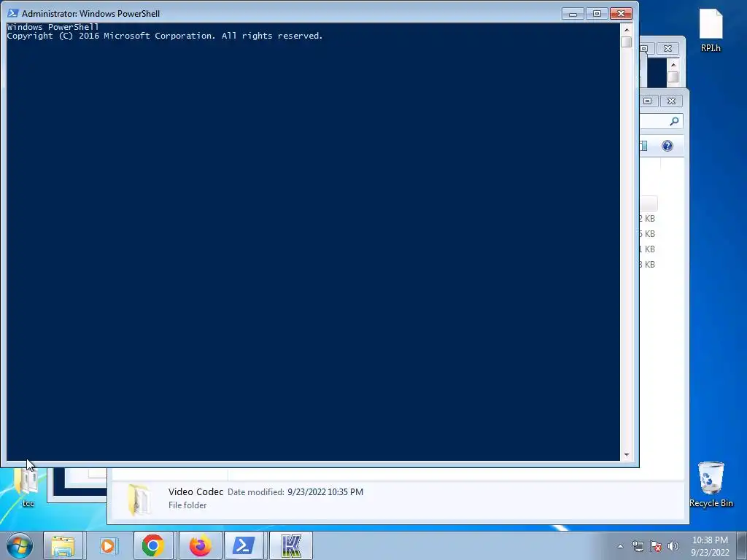The image size is (747, 560).
Task: Click the Video Codec folder name text
Action: coord(196,492)
